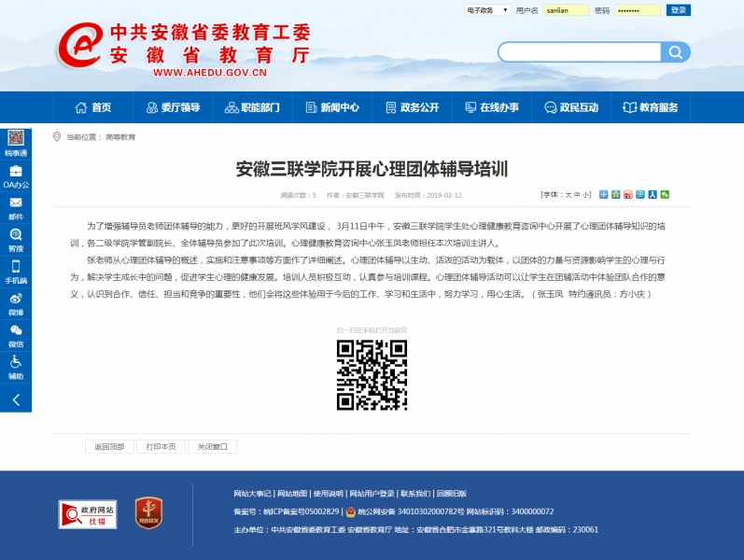Open OA办公 in the sidebar
The image size is (744, 560).
coord(16,175)
